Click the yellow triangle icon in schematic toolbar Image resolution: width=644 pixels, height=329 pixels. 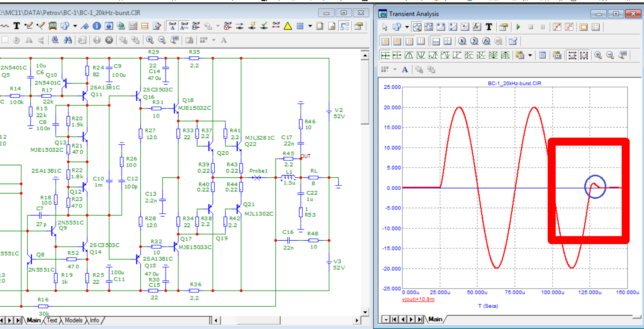click(x=288, y=26)
